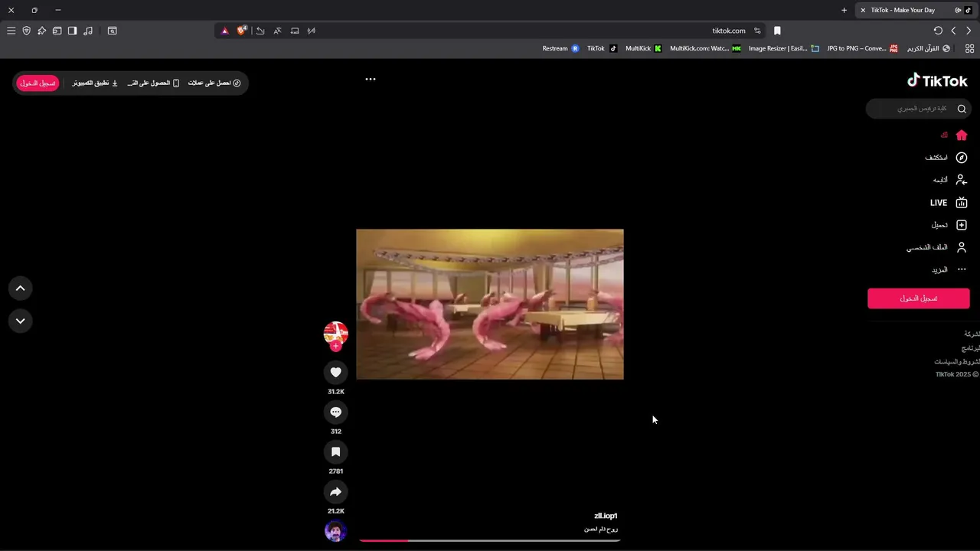This screenshot has height=551, width=980.
Task: Share the video with 21.2K shares
Action: click(335, 491)
